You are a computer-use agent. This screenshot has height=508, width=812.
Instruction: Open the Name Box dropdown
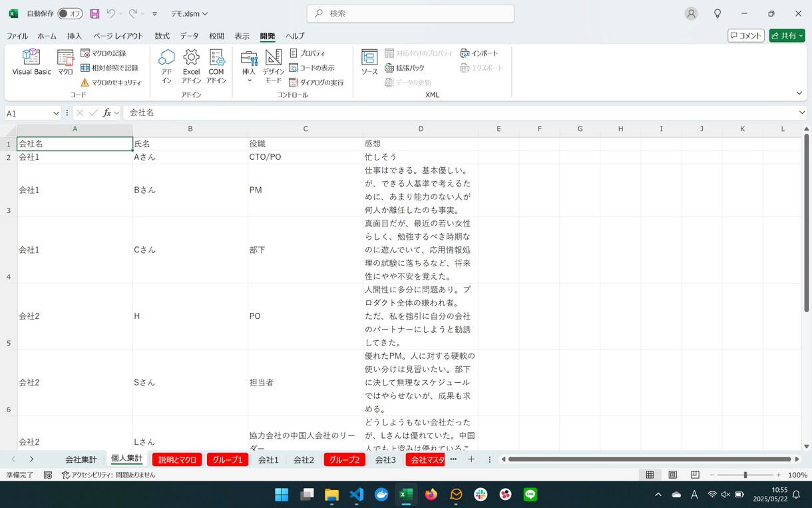[x=56, y=113]
